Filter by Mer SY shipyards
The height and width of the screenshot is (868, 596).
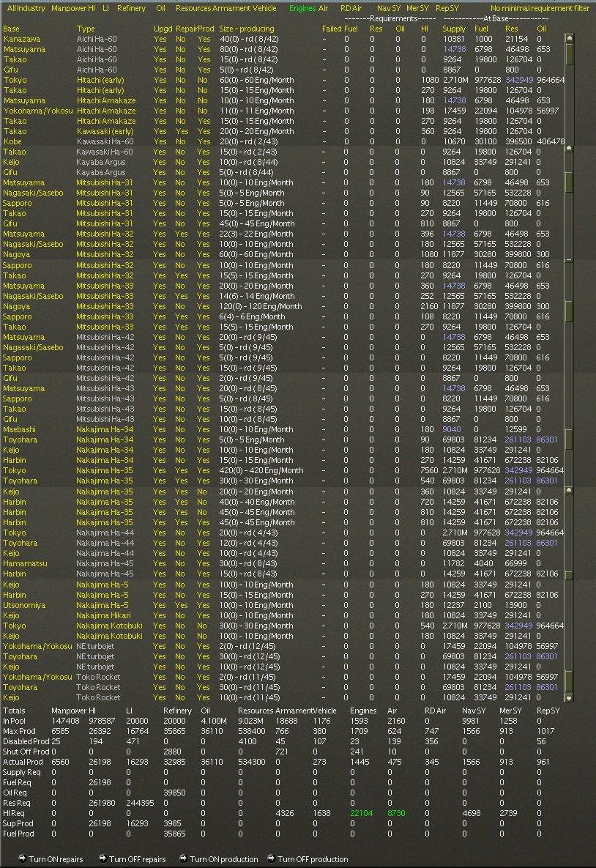pos(417,8)
